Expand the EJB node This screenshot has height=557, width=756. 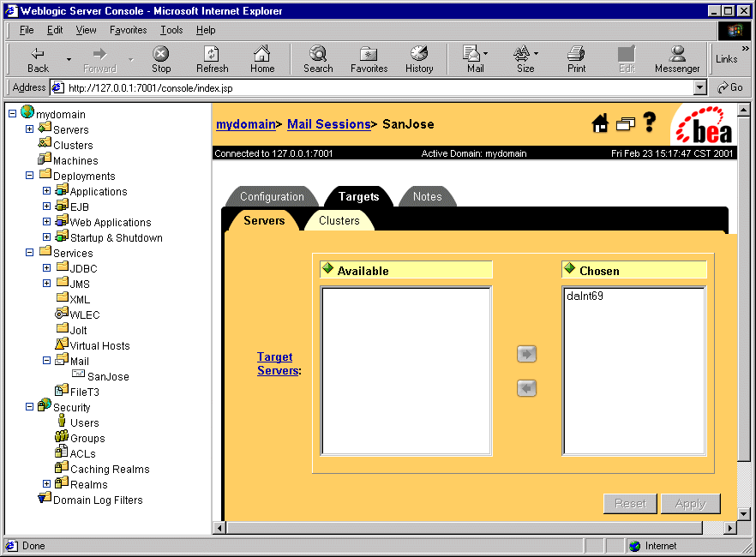[47, 207]
